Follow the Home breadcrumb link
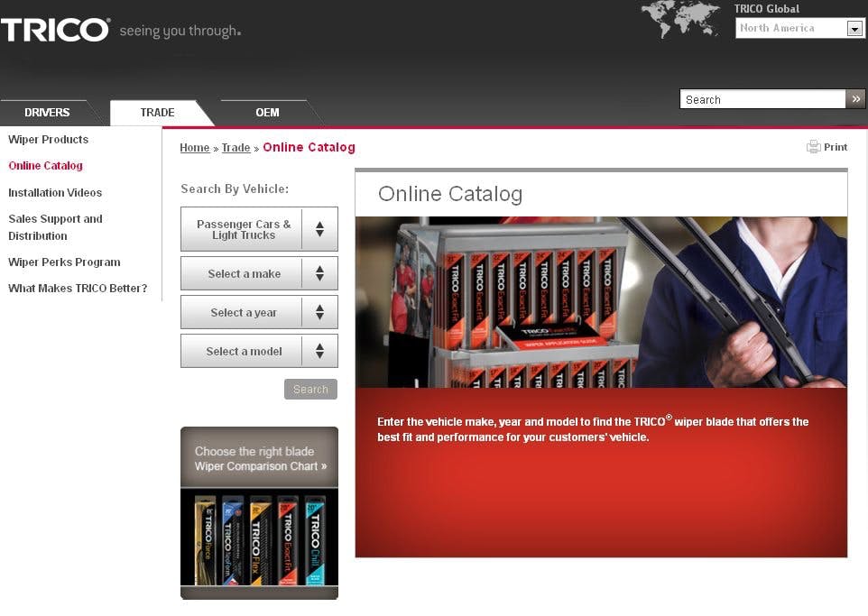Image resolution: width=868 pixels, height=616 pixels. (x=194, y=148)
